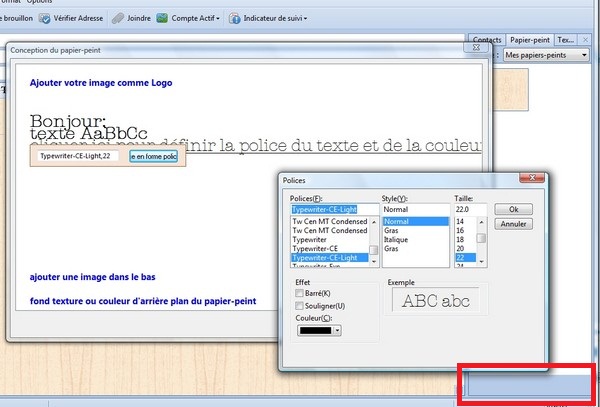Viewport: 600px width, 407px height.
Task: Confirm the font with the Ok button
Action: coord(513,209)
